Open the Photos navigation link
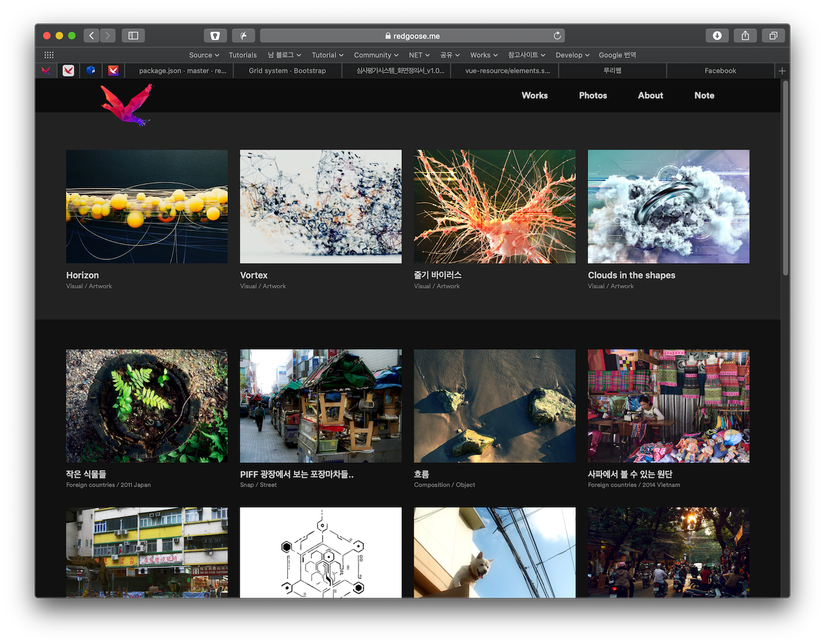 click(x=593, y=96)
